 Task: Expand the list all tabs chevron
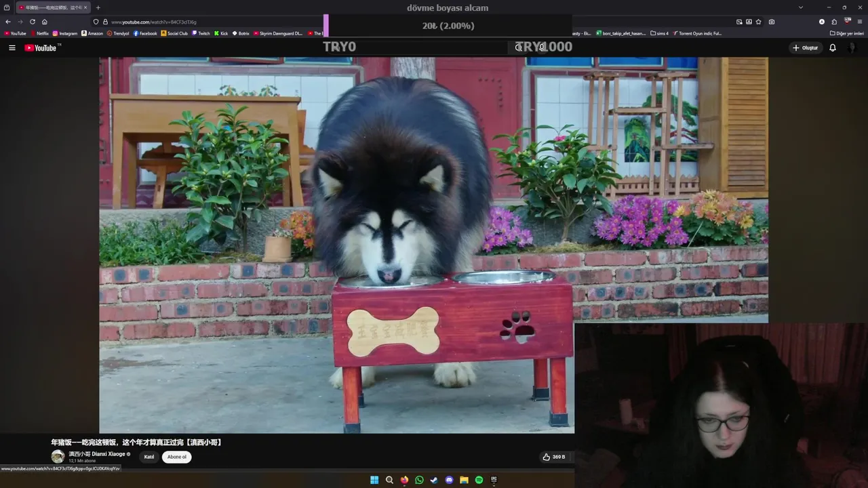point(801,7)
